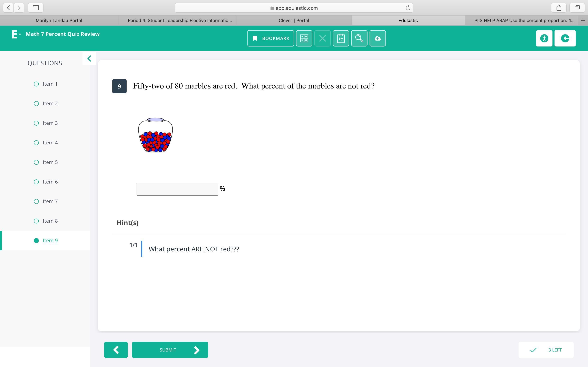Click the cross-out answer eliminator icon
Image resolution: width=588 pixels, height=367 pixels.
click(322, 38)
